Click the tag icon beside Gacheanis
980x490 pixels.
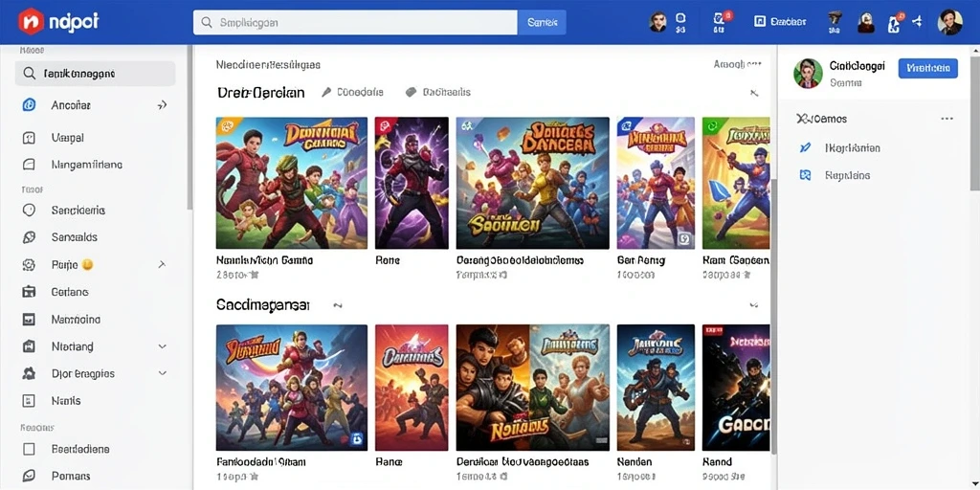click(411, 93)
